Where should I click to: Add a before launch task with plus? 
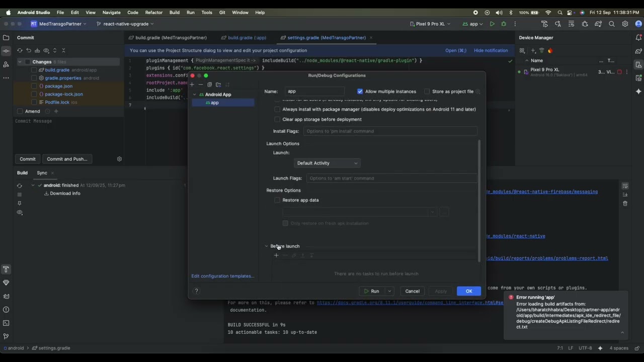click(276, 255)
